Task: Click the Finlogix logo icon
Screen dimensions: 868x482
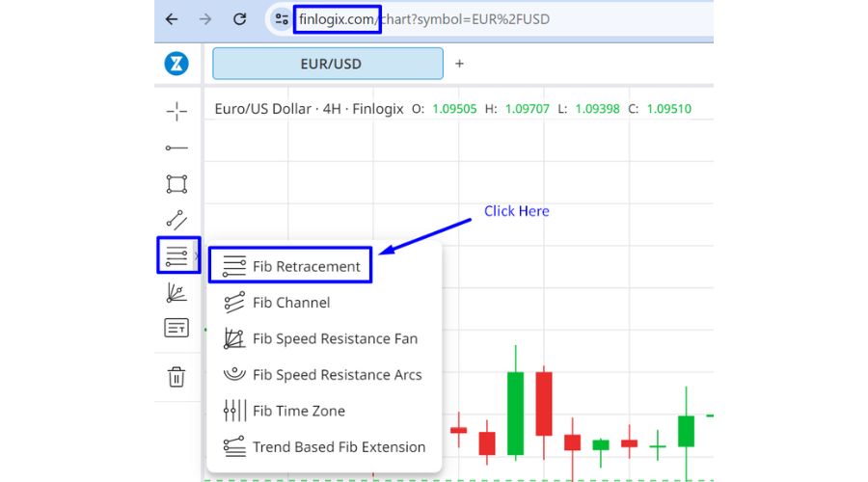Action: (176, 64)
